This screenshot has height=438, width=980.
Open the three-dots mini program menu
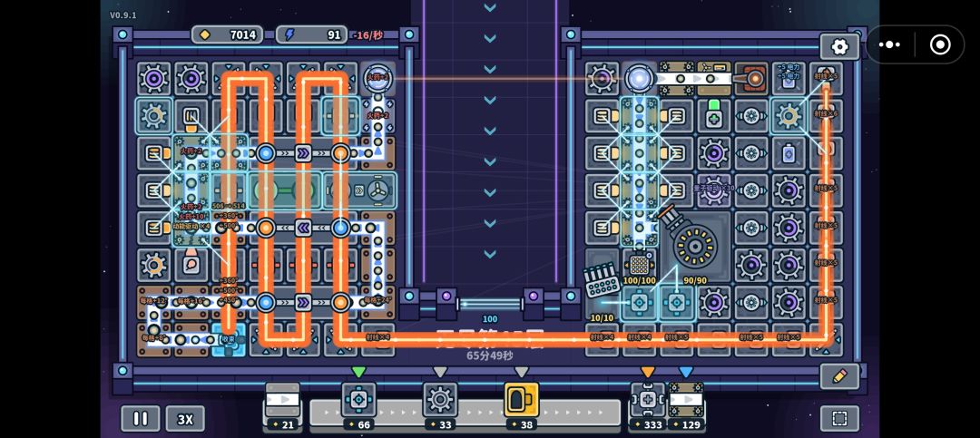point(889,45)
